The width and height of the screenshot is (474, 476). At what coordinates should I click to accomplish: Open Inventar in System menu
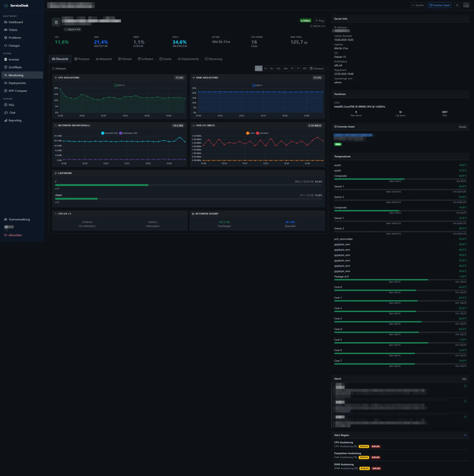[x=22, y=59]
